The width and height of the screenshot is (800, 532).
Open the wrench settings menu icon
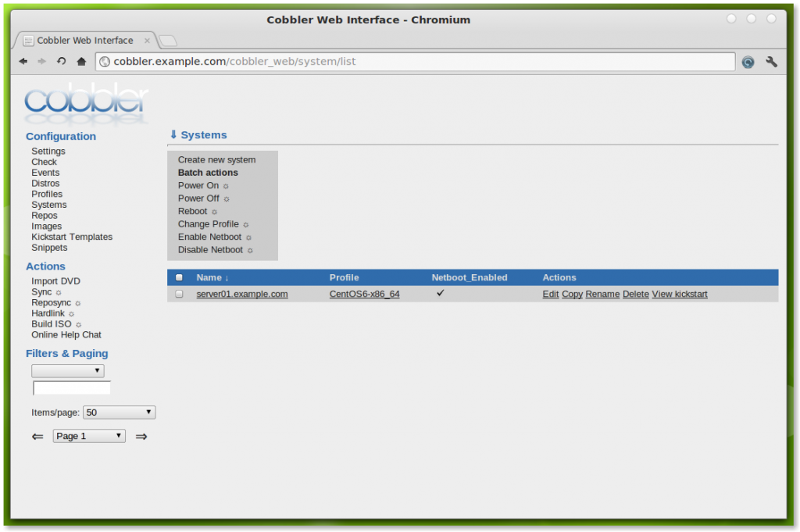(771, 62)
